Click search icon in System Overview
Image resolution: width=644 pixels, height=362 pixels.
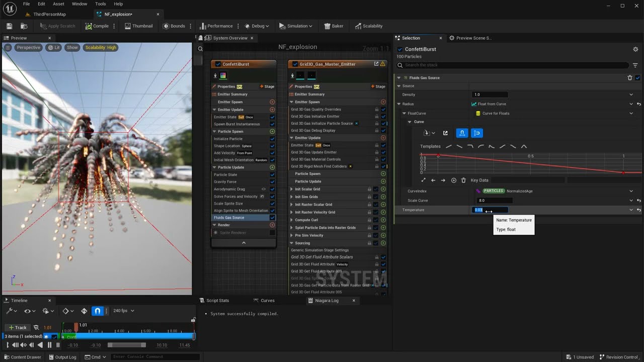200,49
